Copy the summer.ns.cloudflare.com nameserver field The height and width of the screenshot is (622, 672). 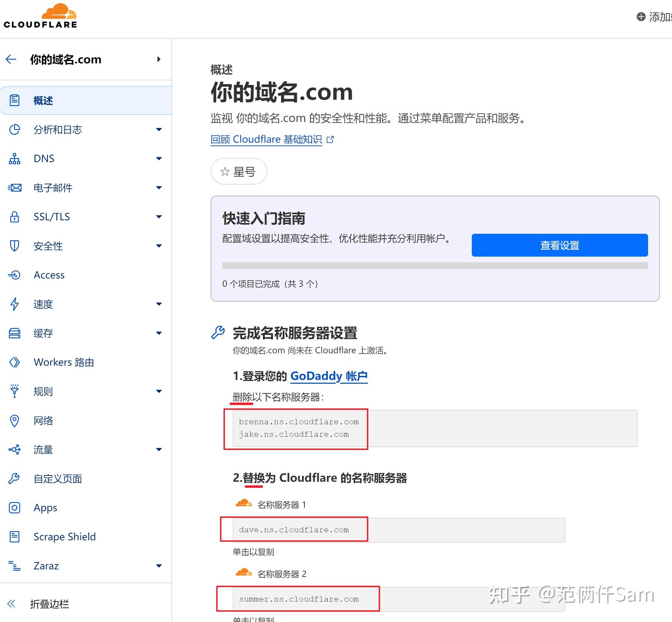click(x=399, y=599)
